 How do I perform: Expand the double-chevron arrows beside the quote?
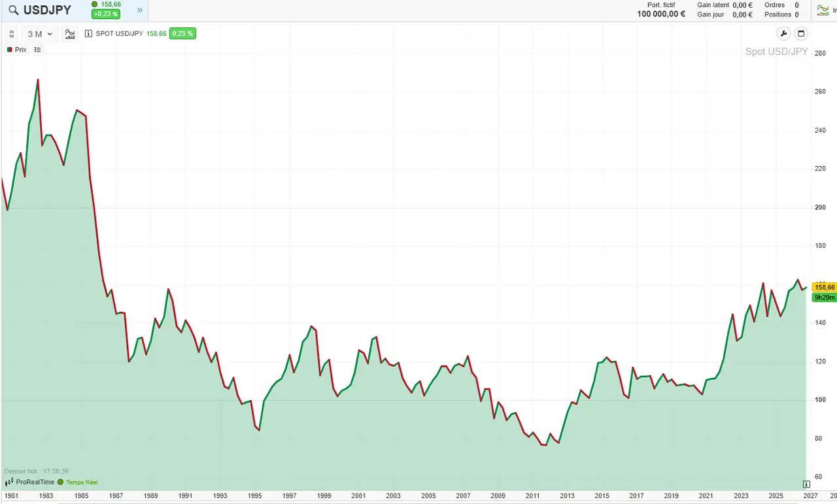(x=139, y=10)
